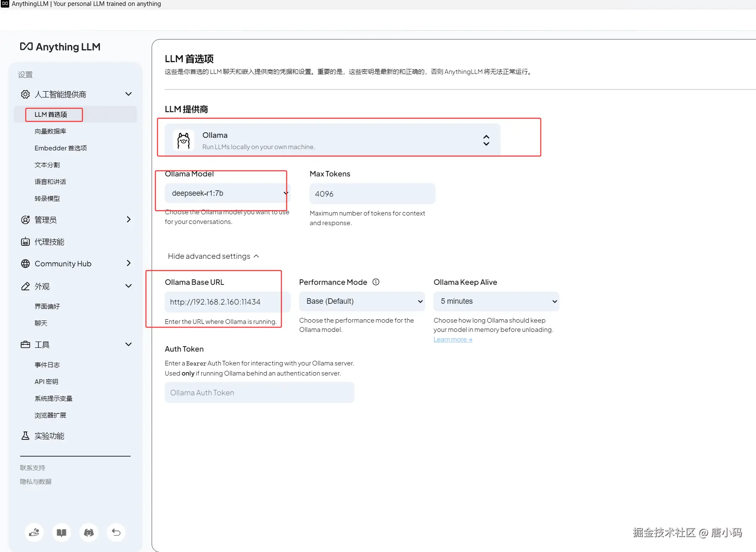Follow the Learn more link
The height and width of the screenshot is (552, 756).
point(453,339)
